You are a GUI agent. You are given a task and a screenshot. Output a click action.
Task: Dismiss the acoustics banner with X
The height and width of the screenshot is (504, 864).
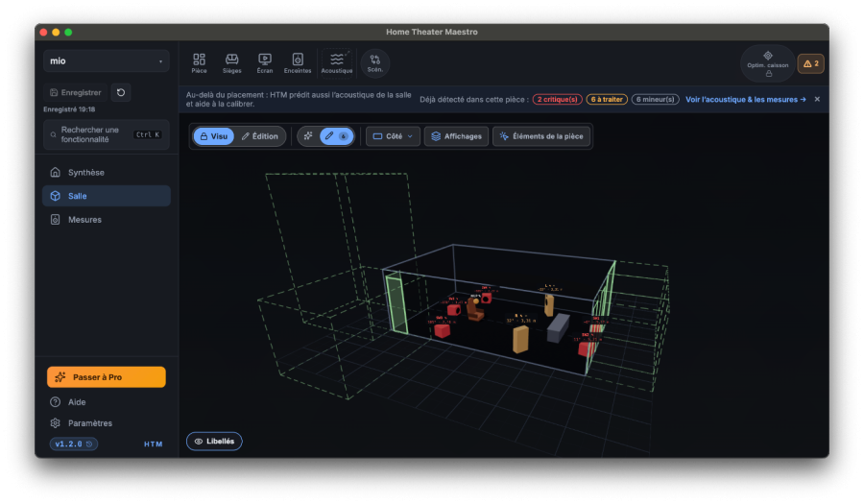(x=817, y=99)
